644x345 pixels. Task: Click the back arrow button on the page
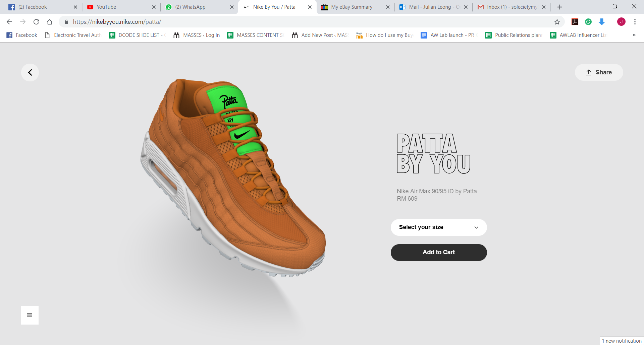[x=30, y=72]
